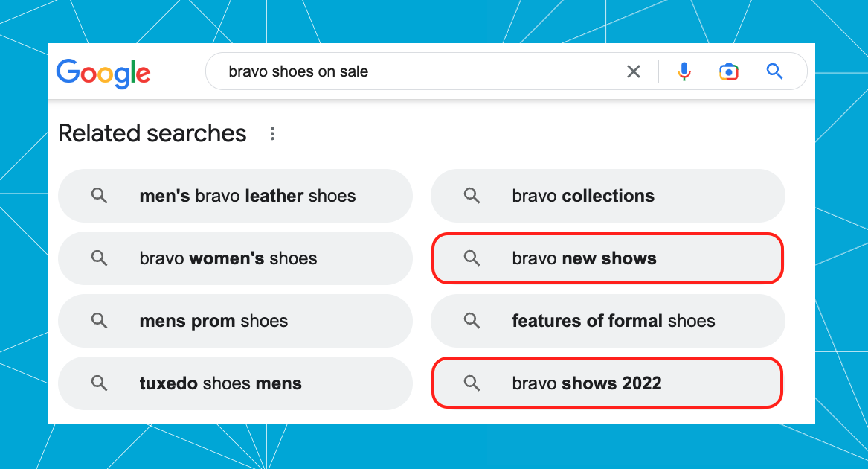The width and height of the screenshot is (868, 469).
Task: Click the blue search magnifier icon
Action: pyautogui.click(x=774, y=71)
